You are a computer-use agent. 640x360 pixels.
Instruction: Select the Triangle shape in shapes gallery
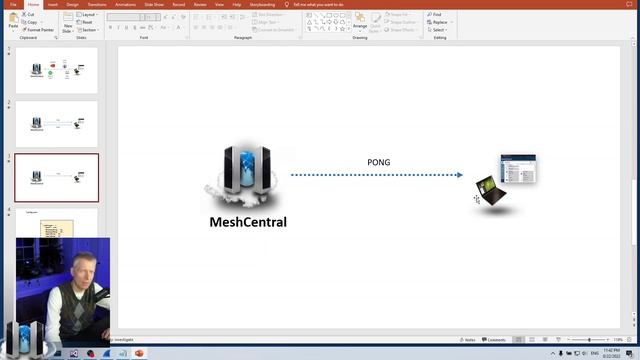point(309,22)
